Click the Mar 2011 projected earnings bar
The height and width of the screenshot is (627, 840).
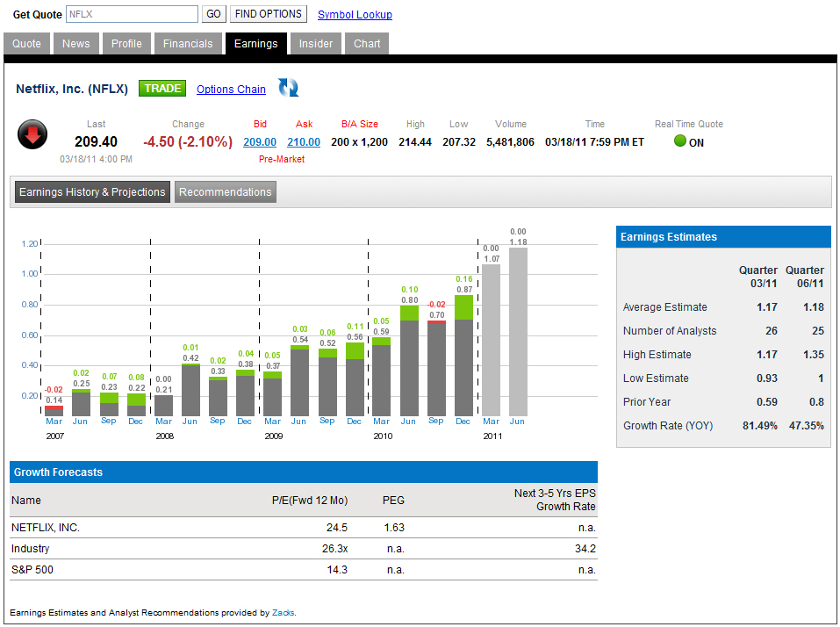tap(491, 340)
